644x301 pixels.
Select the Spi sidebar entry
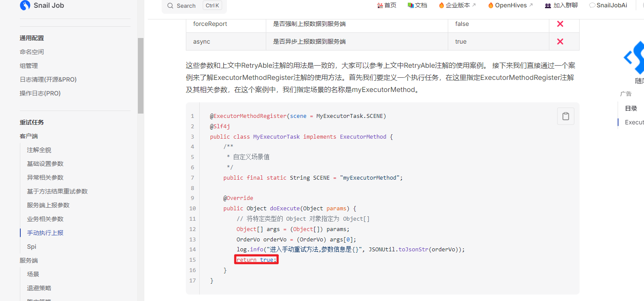click(32, 247)
